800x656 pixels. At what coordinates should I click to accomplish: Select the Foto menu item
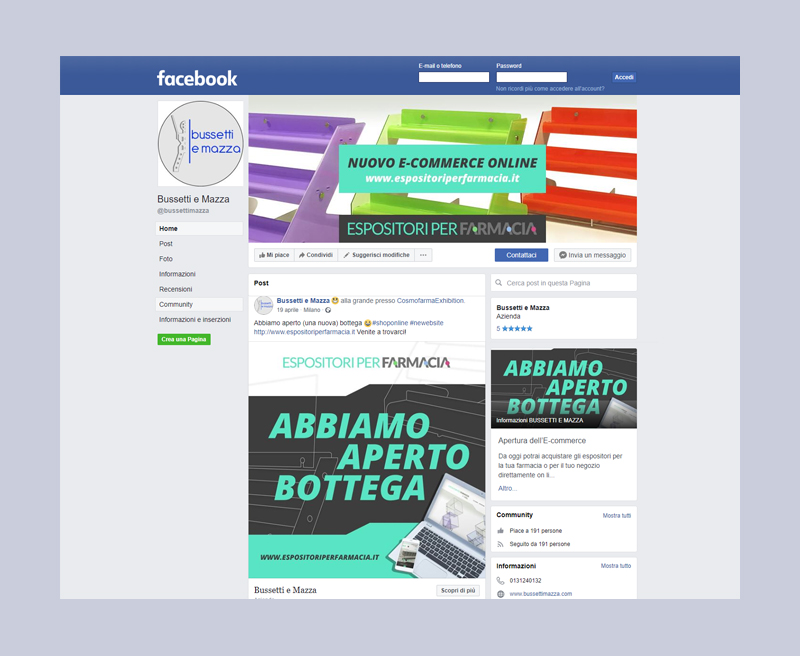point(166,259)
